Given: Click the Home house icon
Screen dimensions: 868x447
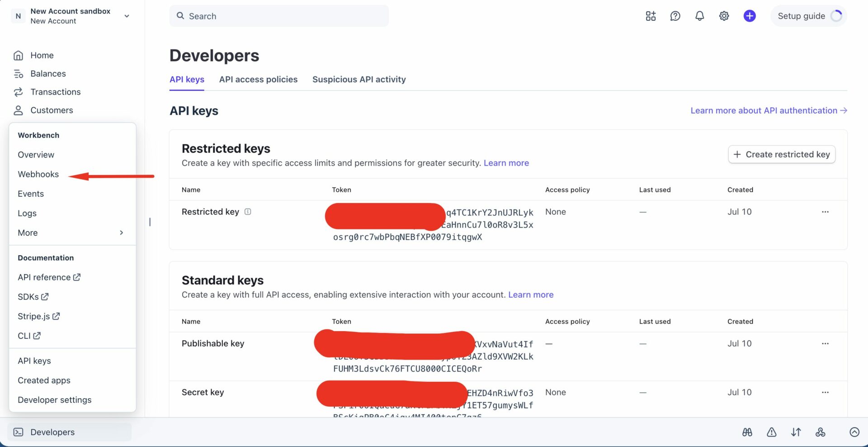Looking at the screenshot, I should tap(18, 55).
